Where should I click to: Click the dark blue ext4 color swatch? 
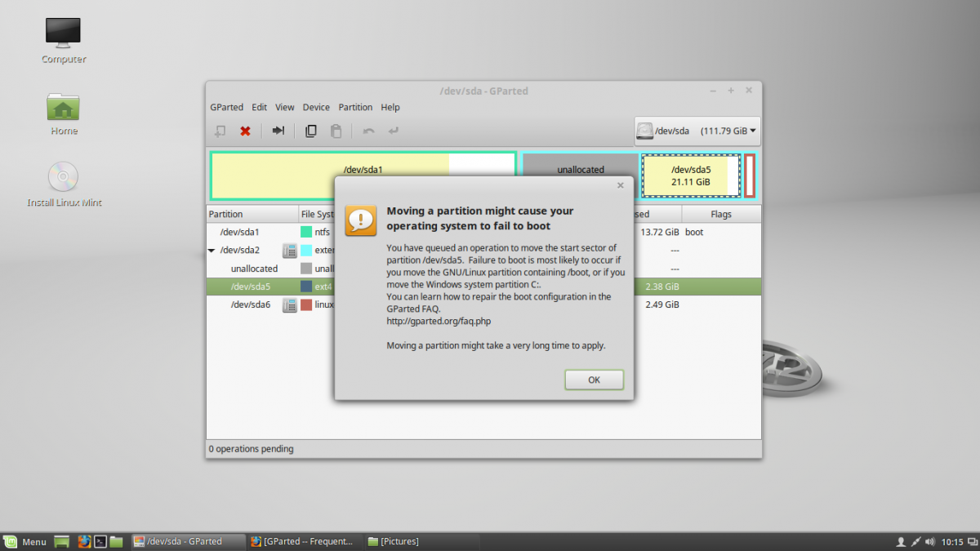click(306, 287)
